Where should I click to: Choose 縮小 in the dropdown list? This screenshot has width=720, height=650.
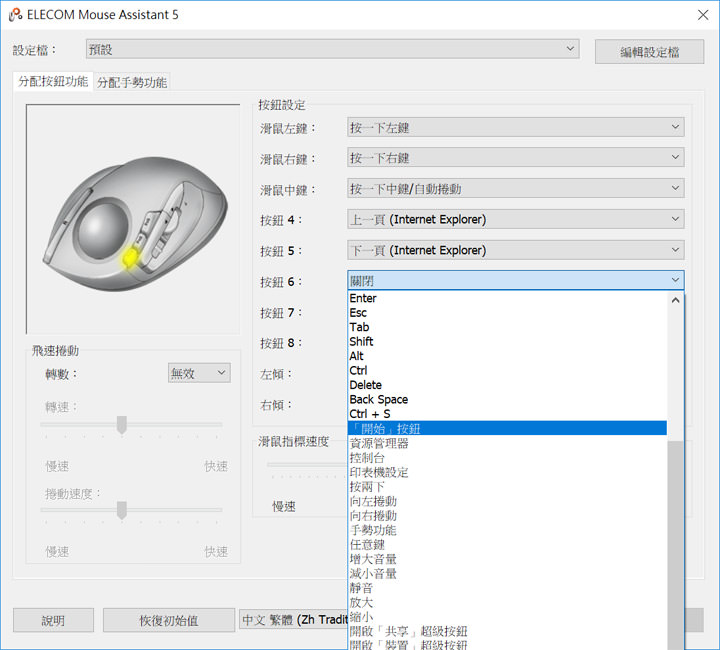pos(507,616)
